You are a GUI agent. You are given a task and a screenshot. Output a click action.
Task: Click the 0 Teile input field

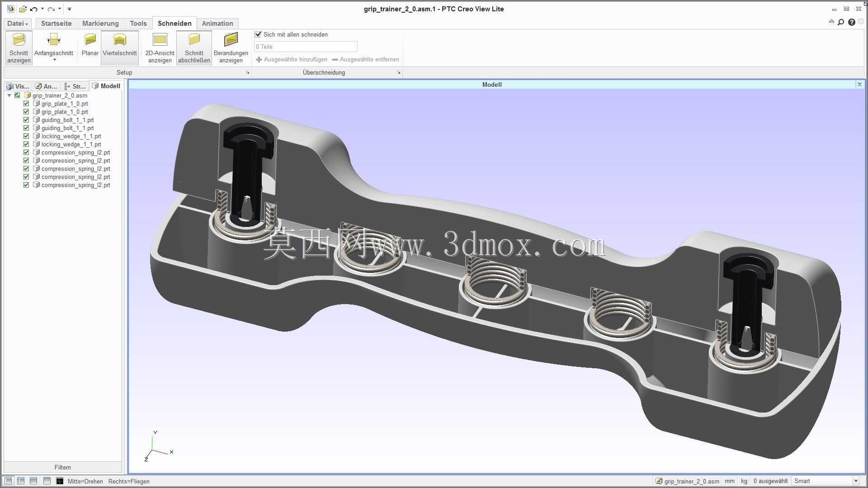click(x=306, y=47)
